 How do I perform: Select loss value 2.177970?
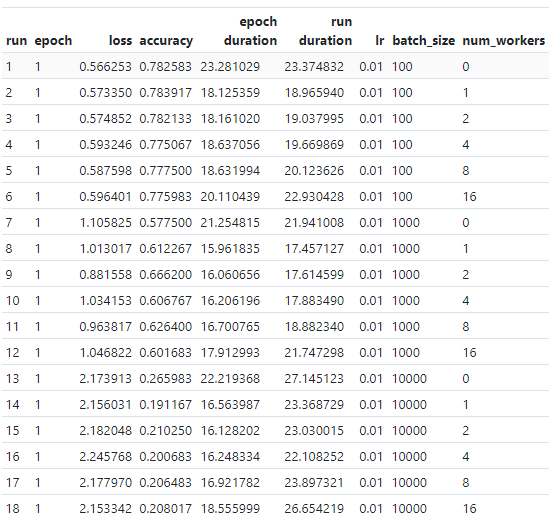[x=105, y=483]
